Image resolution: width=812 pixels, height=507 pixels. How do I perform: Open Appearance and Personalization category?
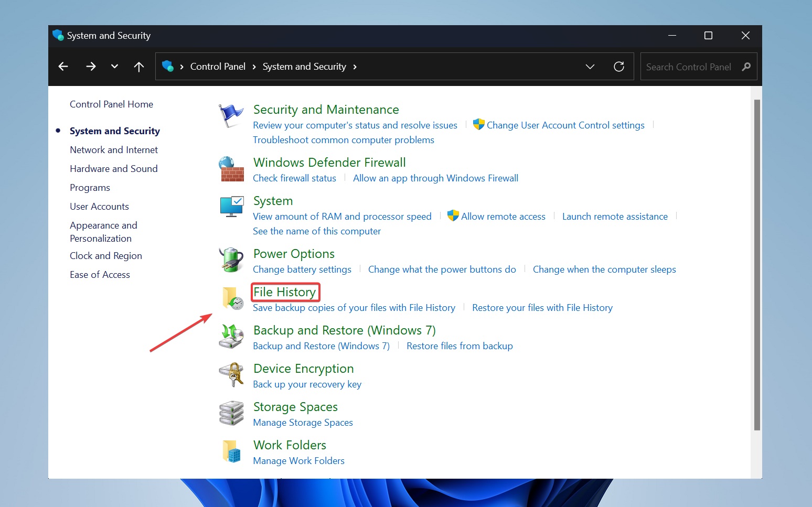tap(103, 232)
